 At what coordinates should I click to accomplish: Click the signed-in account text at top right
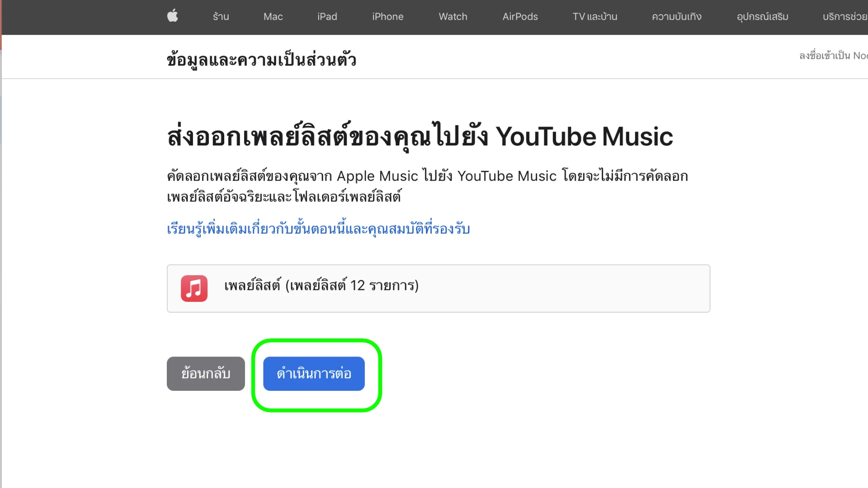[833, 56]
